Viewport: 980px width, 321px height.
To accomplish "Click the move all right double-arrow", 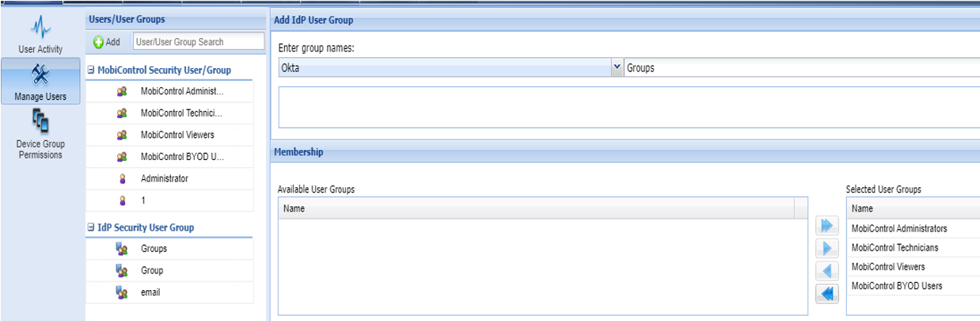I will pyautogui.click(x=826, y=226).
